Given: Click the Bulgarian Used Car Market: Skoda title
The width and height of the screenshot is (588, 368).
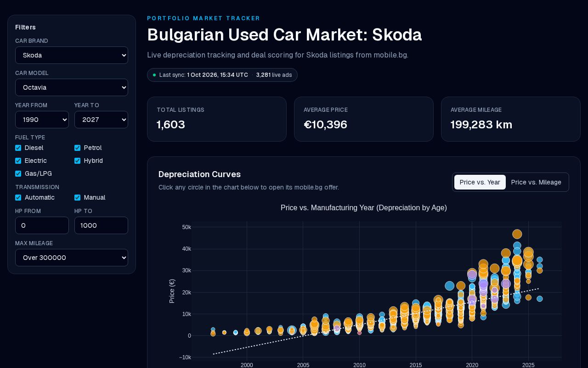Looking at the screenshot, I should click(284, 35).
